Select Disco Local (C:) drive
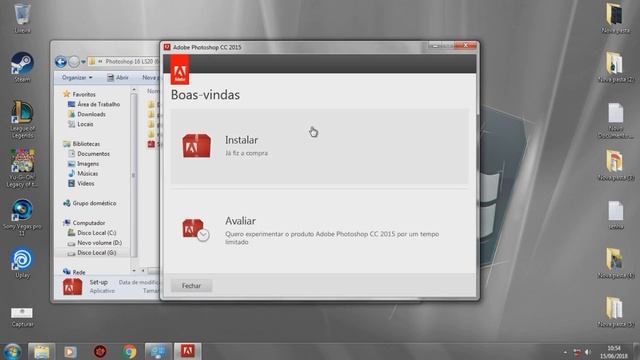This screenshot has height=360, width=640. click(x=92, y=233)
